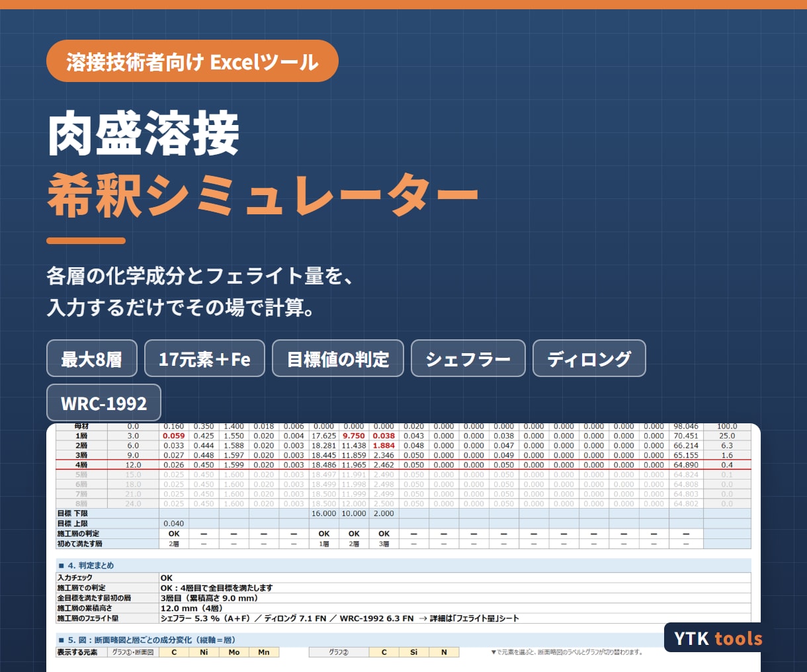
Task: Click the ▼で元素を選ぶと hint text
Action: pos(566,652)
